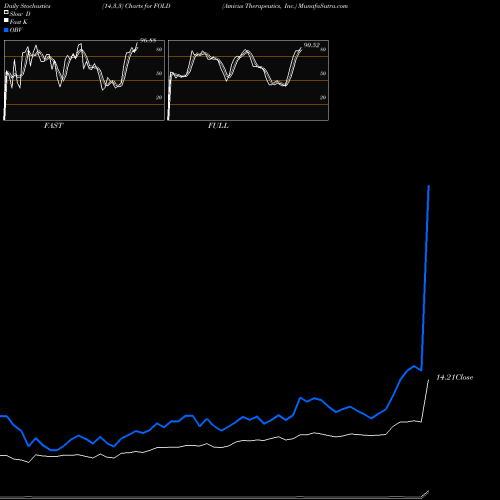500x500 pixels.
Task: Click the 'FAST' chart label
Action: pyautogui.click(x=53, y=126)
